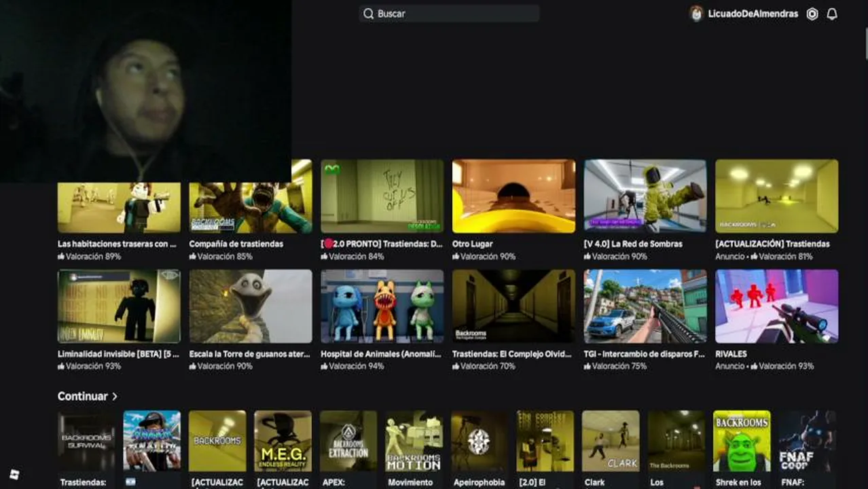Open The Backrooms 'Los' tile
Viewport: 868px width, 489px height.
click(x=676, y=441)
